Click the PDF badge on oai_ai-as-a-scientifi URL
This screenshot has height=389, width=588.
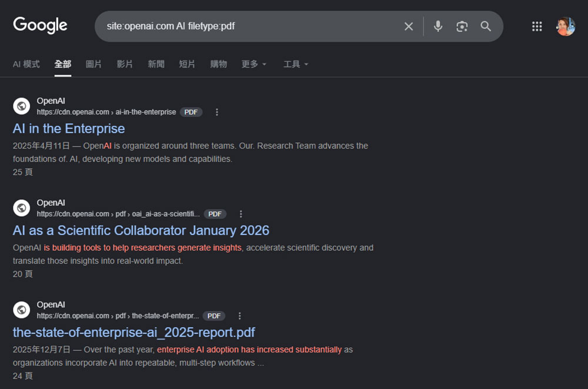click(215, 214)
